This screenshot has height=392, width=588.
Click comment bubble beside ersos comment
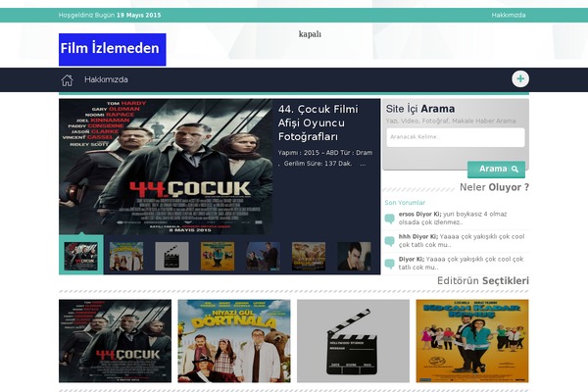tap(390, 219)
